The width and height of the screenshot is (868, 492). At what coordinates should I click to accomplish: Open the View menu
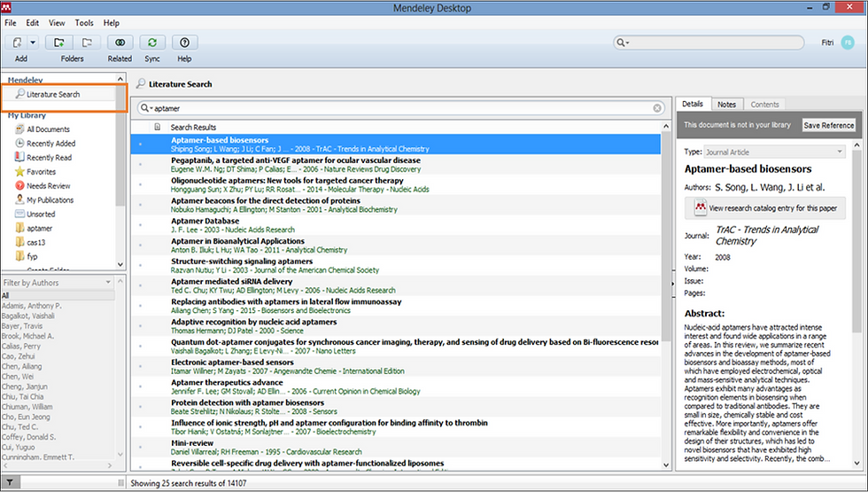coord(57,23)
